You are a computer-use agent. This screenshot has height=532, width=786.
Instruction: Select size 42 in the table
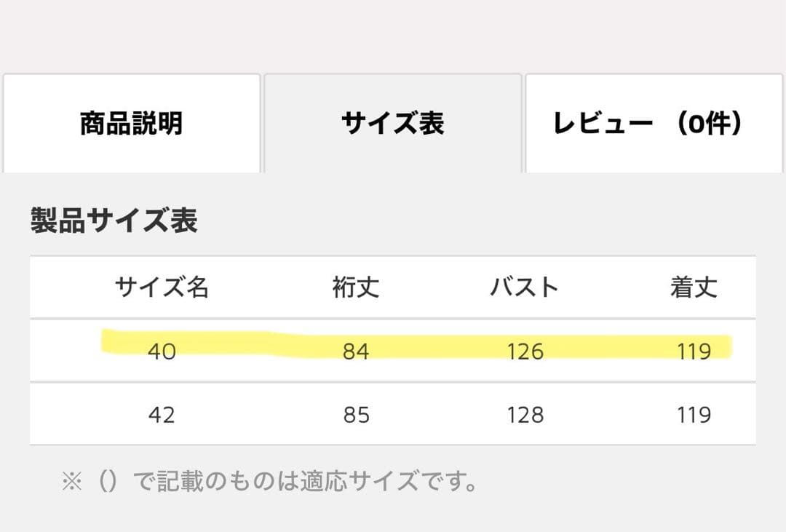[x=162, y=415]
